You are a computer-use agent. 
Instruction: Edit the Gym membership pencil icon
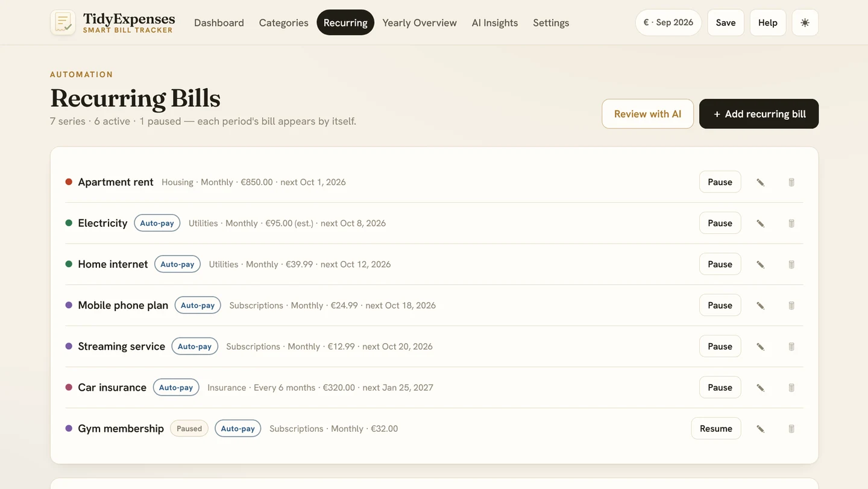[x=761, y=429]
